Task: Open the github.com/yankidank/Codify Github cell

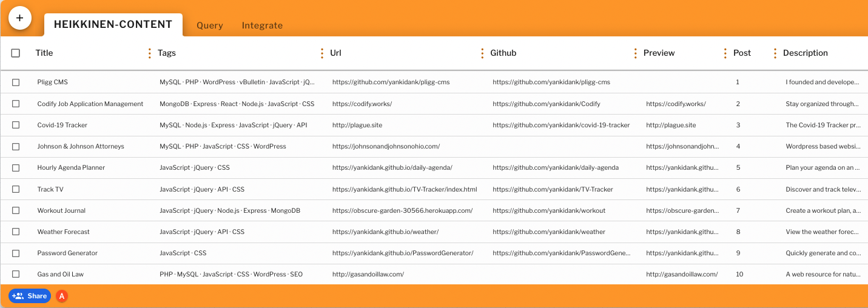Action: (x=547, y=104)
